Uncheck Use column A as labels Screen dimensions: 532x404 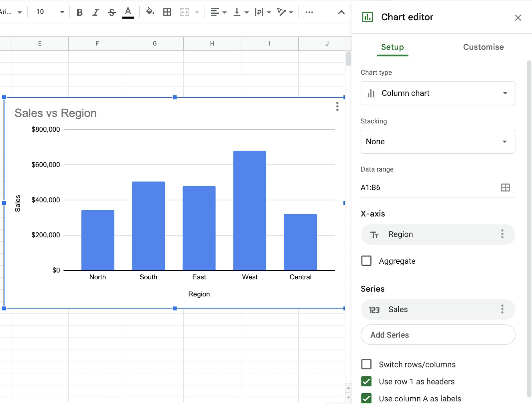(x=366, y=398)
